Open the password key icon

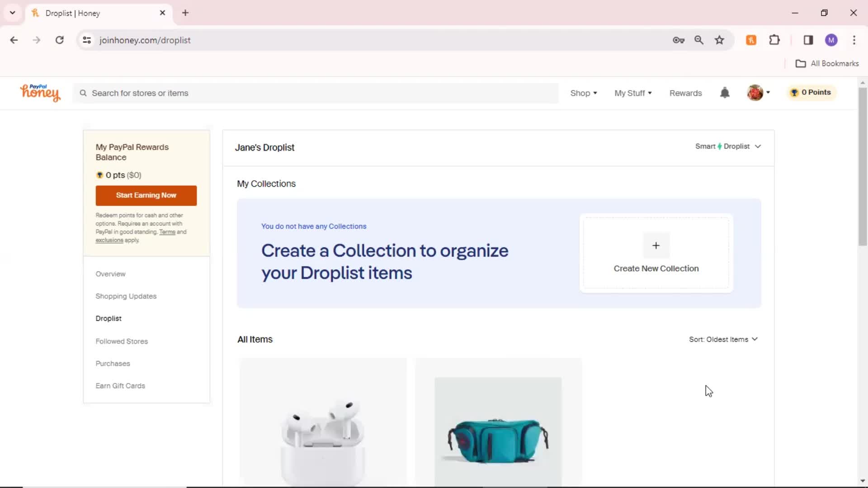(x=678, y=40)
